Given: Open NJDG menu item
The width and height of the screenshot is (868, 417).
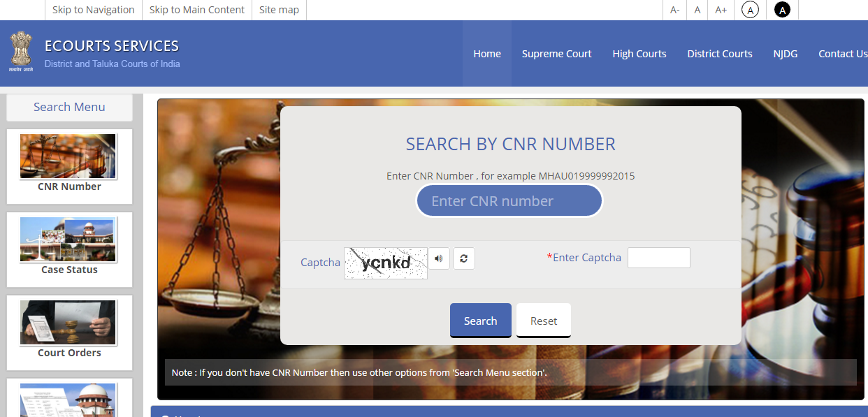Looking at the screenshot, I should (786, 54).
